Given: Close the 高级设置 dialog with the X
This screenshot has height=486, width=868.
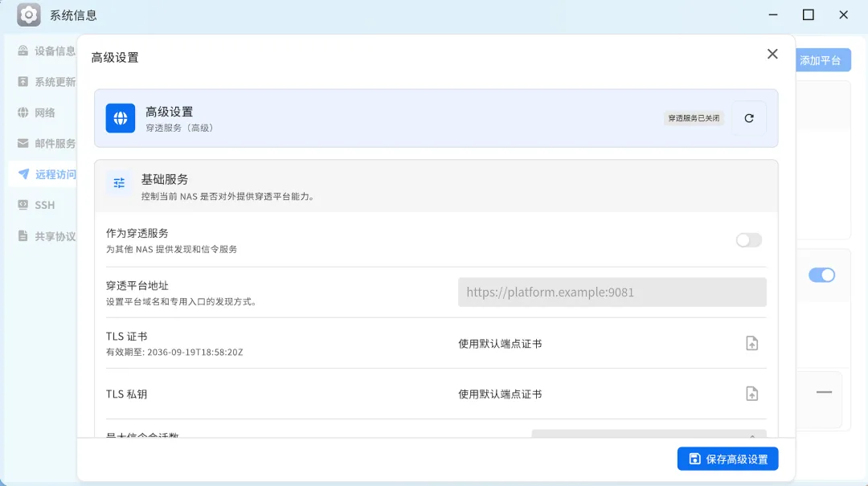Looking at the screenshot, I should click(772, 54).
